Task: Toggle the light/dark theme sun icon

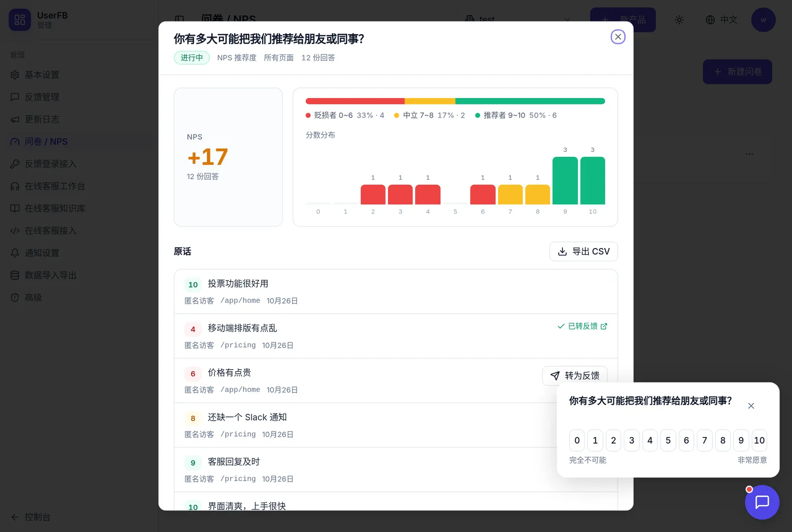Action: coord(679,20)
